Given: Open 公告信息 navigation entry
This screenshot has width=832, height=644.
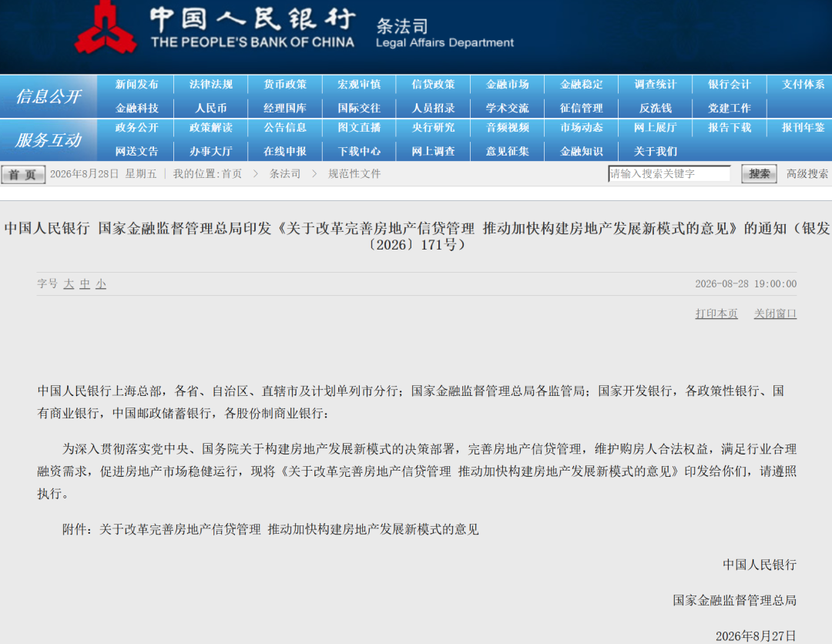Looking at the screenshot, I should [x=286, y=128].
